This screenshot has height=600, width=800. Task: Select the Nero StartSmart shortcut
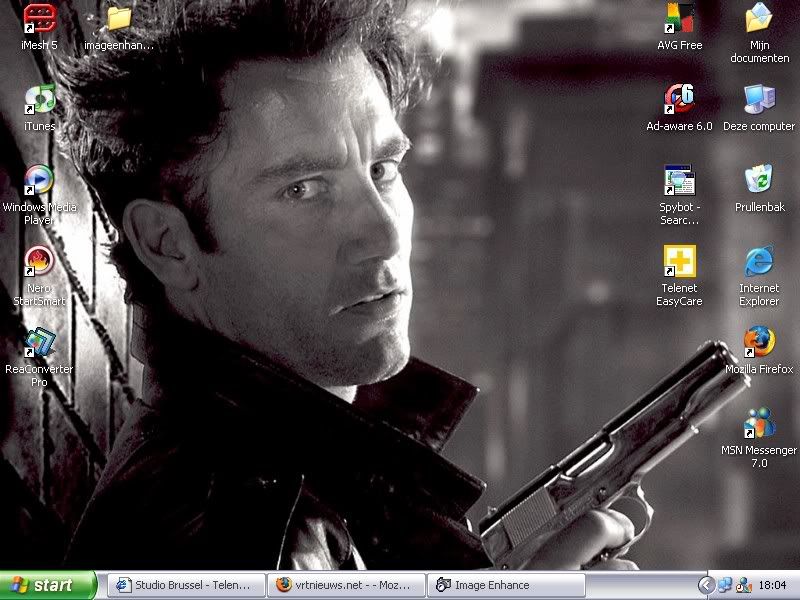[x=39, y=261]
